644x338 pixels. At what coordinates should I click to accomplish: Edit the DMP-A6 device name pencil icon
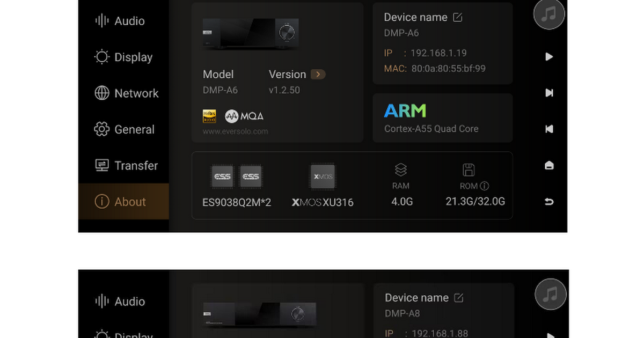pyautogui.click(x=458, y=17)
